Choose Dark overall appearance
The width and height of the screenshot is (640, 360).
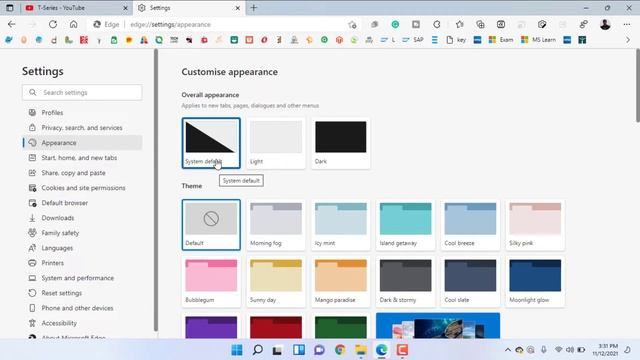point(341,143)
